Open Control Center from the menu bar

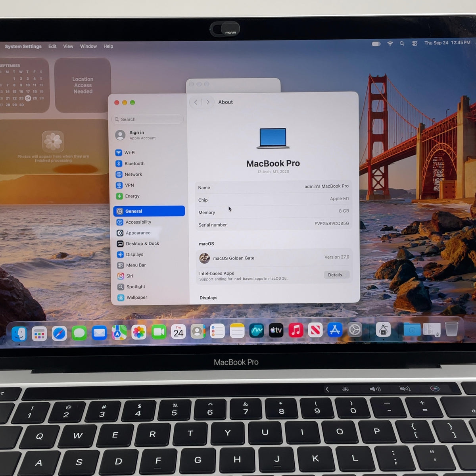(415, 43)
